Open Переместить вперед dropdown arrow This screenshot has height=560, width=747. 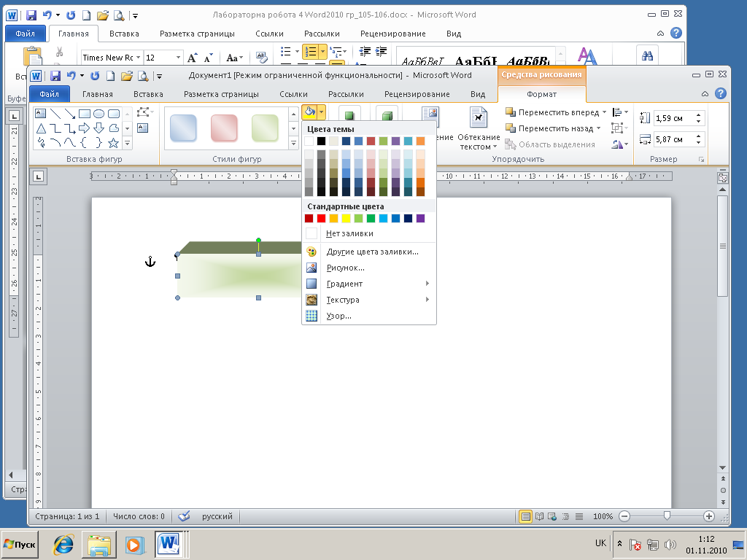[604, 112]
